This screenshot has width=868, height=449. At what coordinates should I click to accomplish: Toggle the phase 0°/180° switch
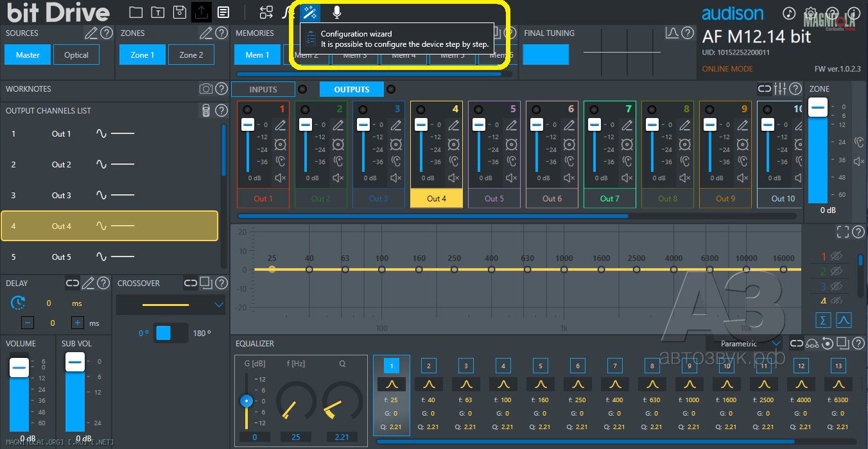(x=171, y=333)
